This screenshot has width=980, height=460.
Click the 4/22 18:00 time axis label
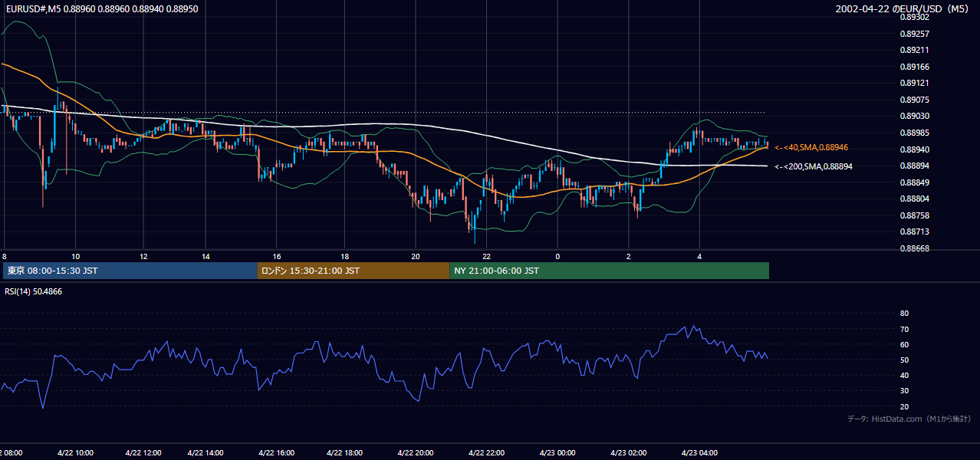click(344, 453)
